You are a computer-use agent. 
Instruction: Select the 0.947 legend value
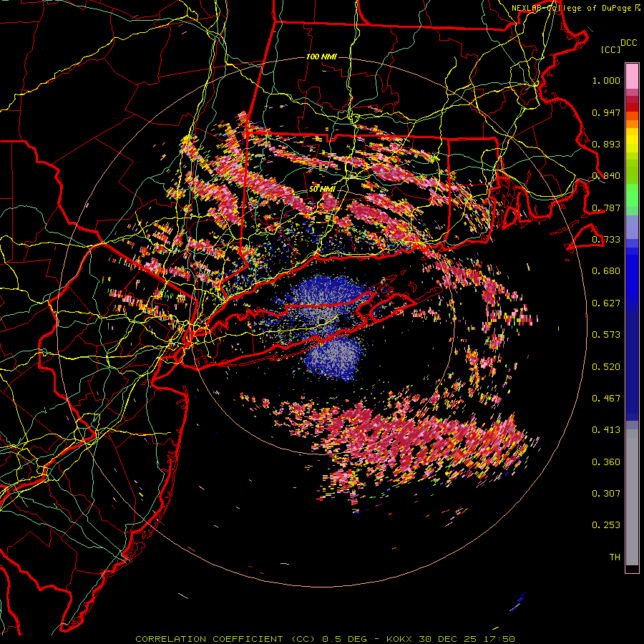click(x=606, y=112)
